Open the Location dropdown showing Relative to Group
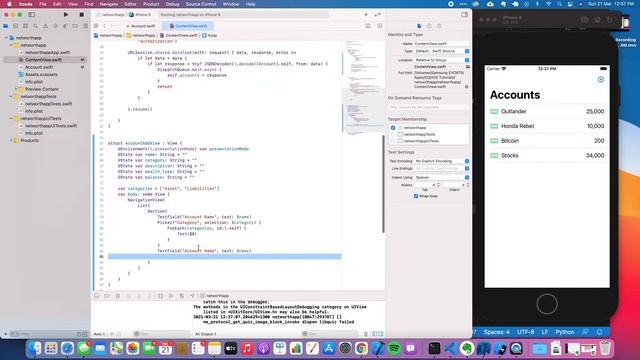640x360 pixels. point(442,60)
